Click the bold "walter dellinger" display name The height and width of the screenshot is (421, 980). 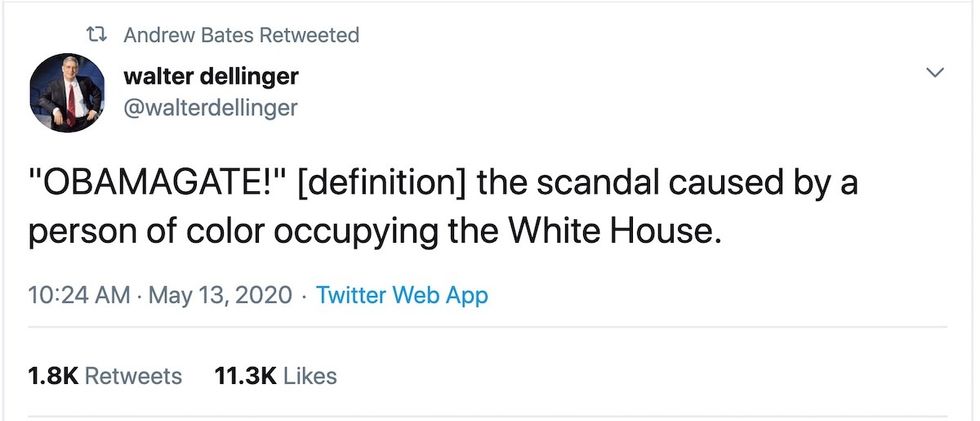tap(210, 76)
